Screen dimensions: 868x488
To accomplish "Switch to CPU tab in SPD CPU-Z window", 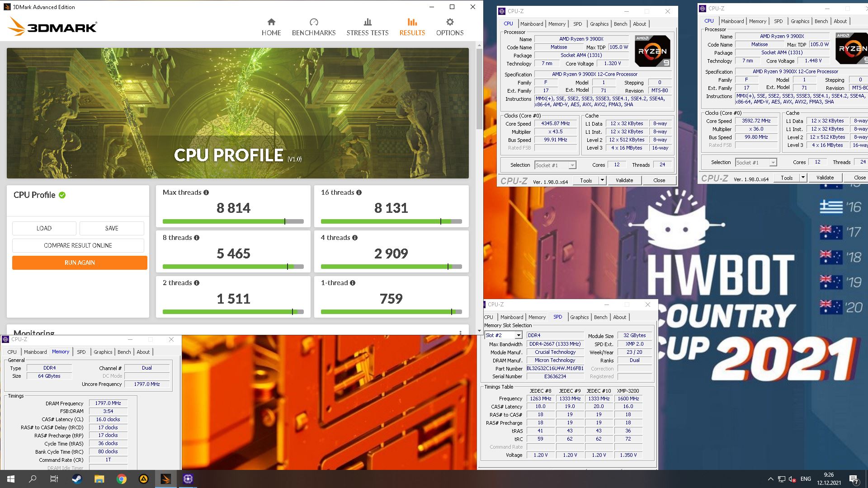I will [489, 317].
